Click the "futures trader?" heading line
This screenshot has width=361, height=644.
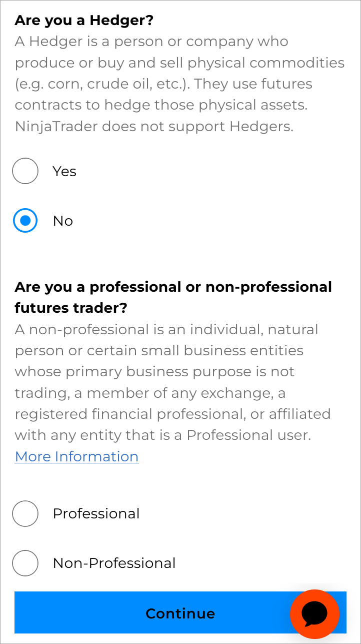[x=71, y=308]
